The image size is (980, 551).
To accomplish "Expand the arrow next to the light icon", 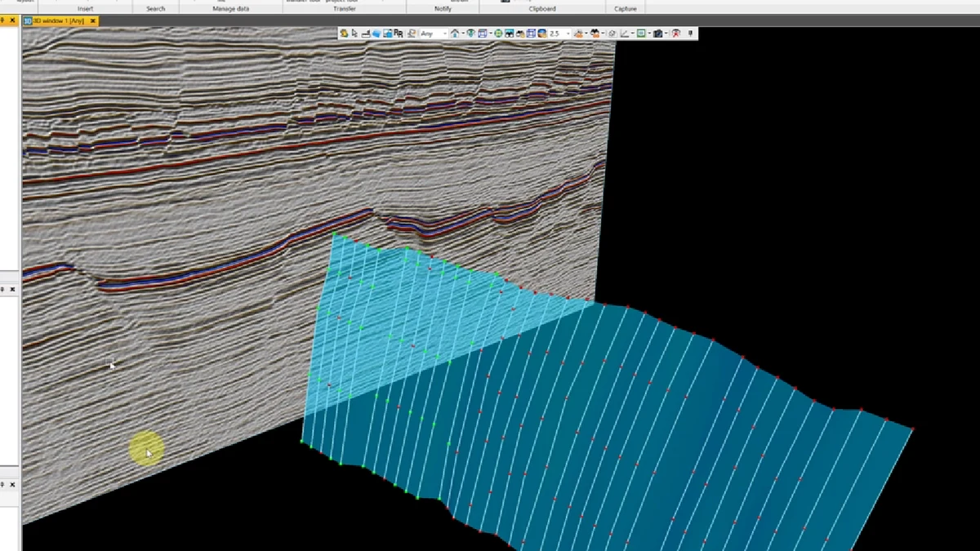I will point(586,33).
